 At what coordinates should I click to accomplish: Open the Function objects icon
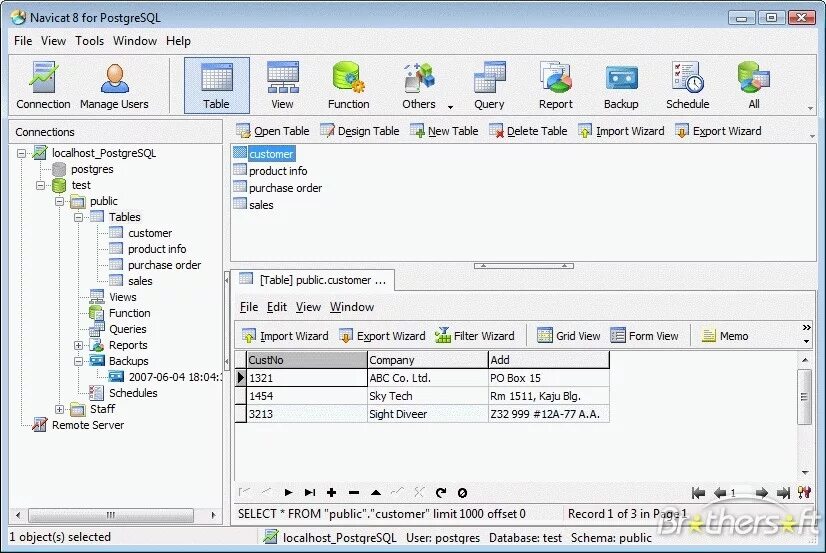pos(348,85)
